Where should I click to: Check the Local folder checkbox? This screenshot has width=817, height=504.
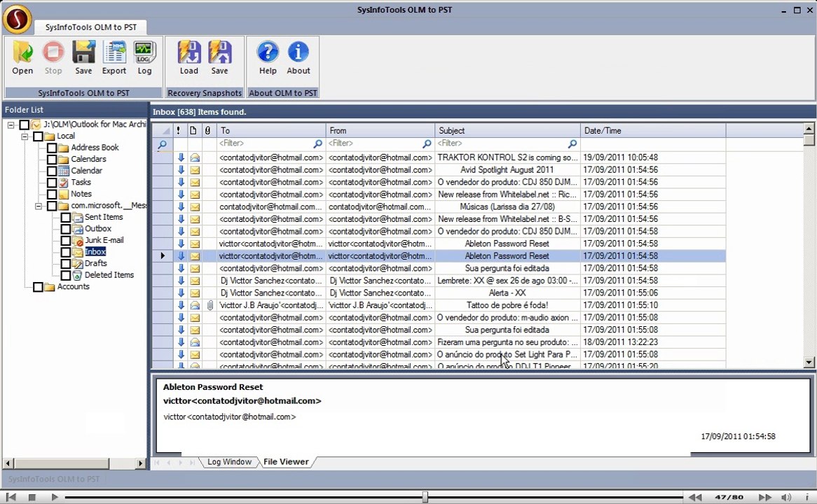pos(38,136)
